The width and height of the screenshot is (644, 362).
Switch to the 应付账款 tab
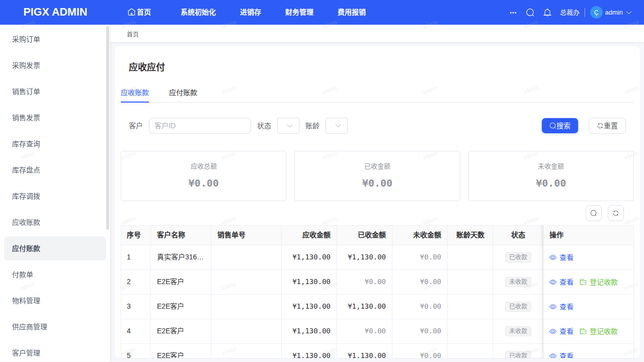coord(183,93)
